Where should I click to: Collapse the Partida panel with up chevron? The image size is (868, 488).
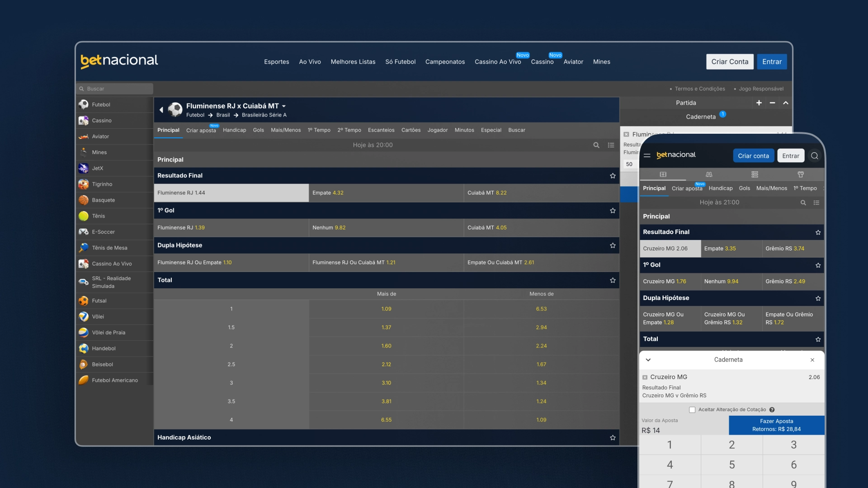pyautogui.click(x=786, y=103)
